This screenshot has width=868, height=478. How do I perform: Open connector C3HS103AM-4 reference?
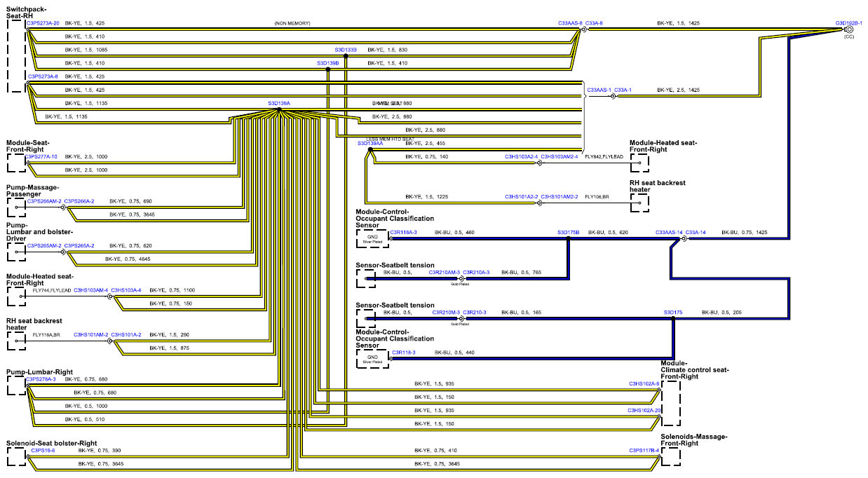pos(91,289)
